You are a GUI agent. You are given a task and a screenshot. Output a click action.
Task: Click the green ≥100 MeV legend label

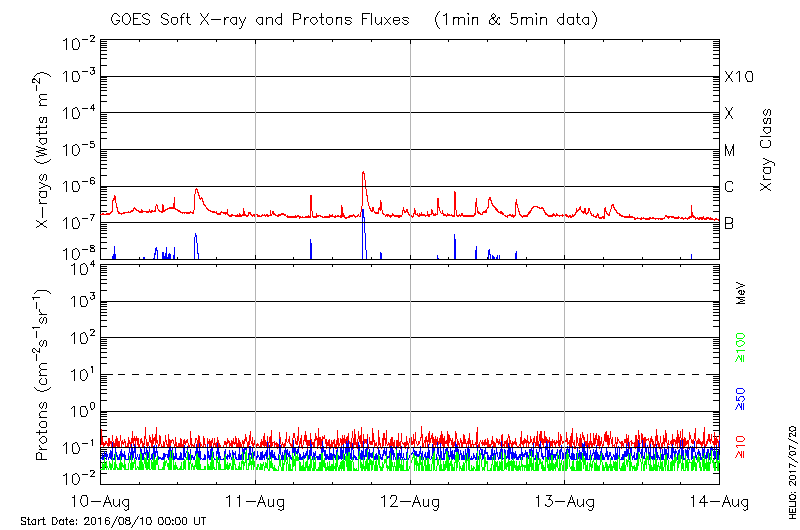[x=741, y=348]
